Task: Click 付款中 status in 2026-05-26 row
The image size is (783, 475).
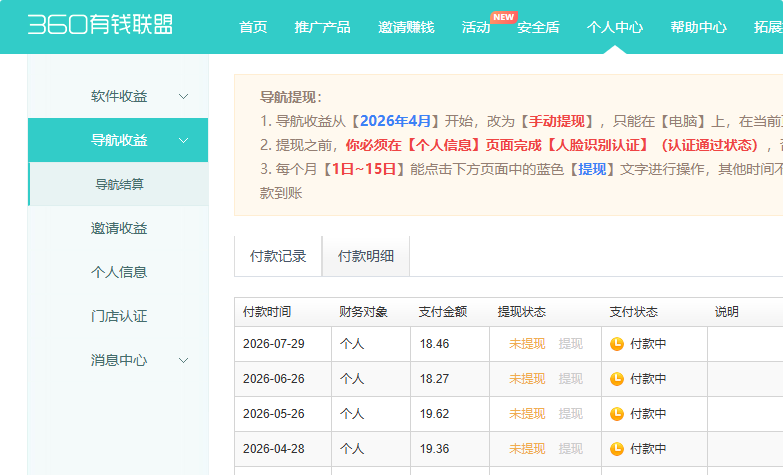Action: 648,414
